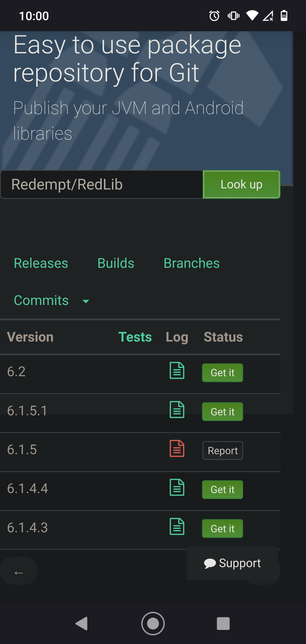Open build log for version 6.1.4.4
Image resolution: width=306 pixels, height=644 pixels.
[177, 487]
